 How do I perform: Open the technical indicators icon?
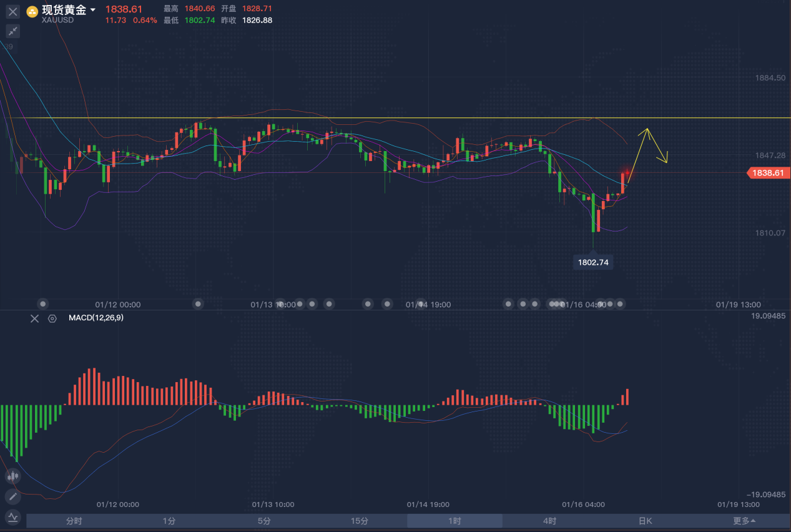pyautogui.click(x=12, y=517)
